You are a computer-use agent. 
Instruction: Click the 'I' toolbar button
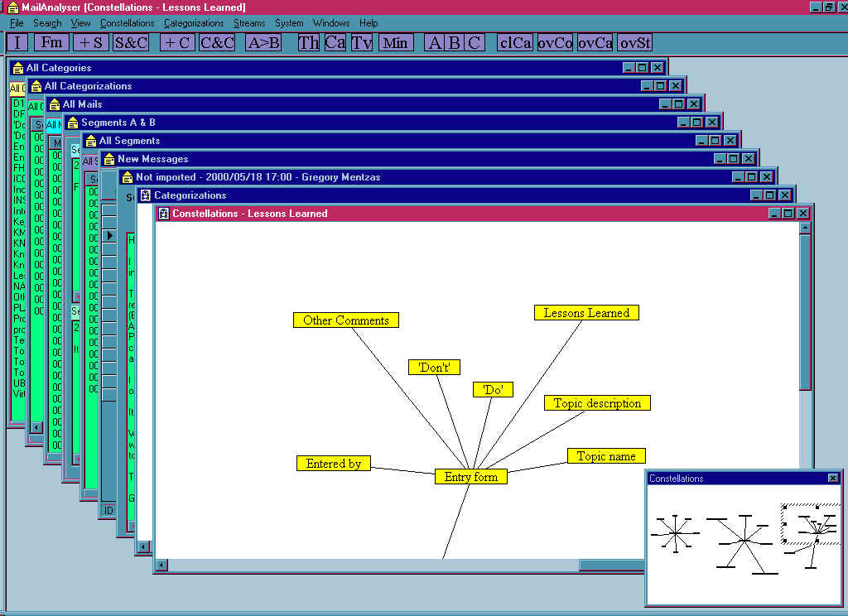18,42
